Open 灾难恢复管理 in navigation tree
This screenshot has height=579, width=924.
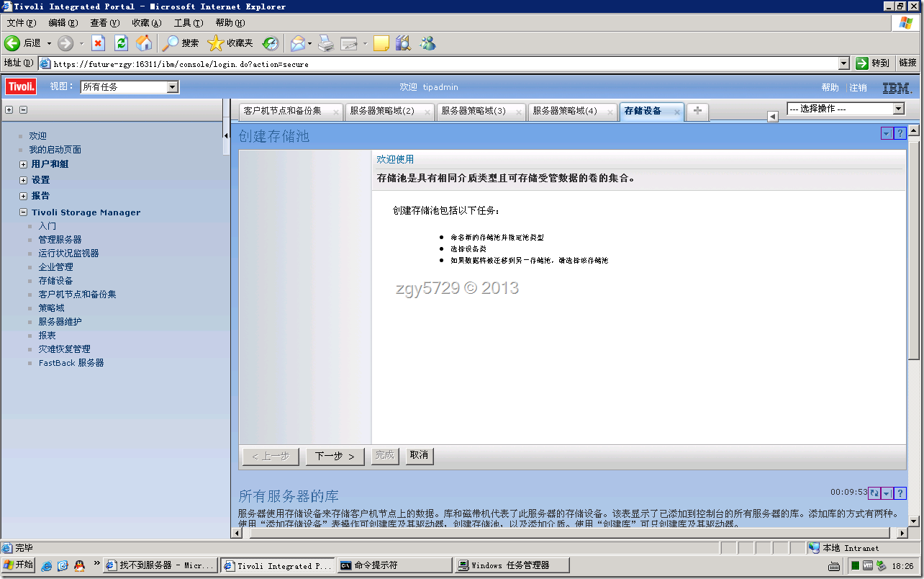coord(64,349)
